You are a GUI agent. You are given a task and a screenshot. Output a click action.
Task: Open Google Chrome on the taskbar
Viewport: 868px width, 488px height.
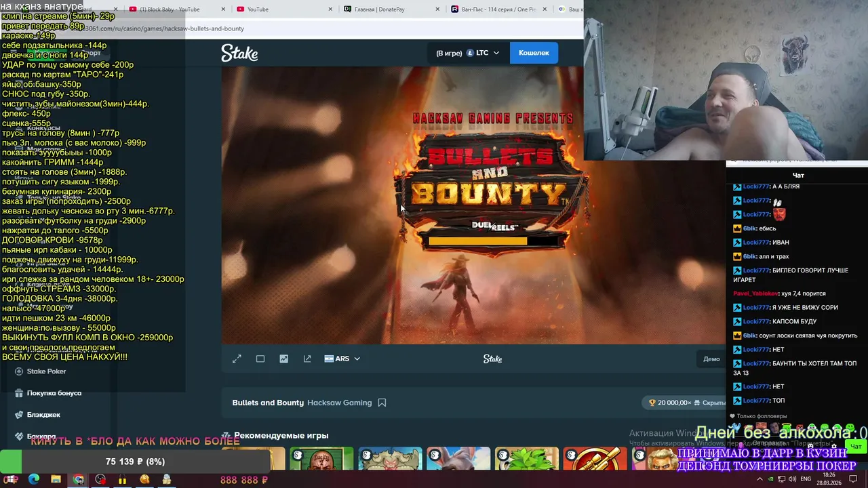(78, 480)
